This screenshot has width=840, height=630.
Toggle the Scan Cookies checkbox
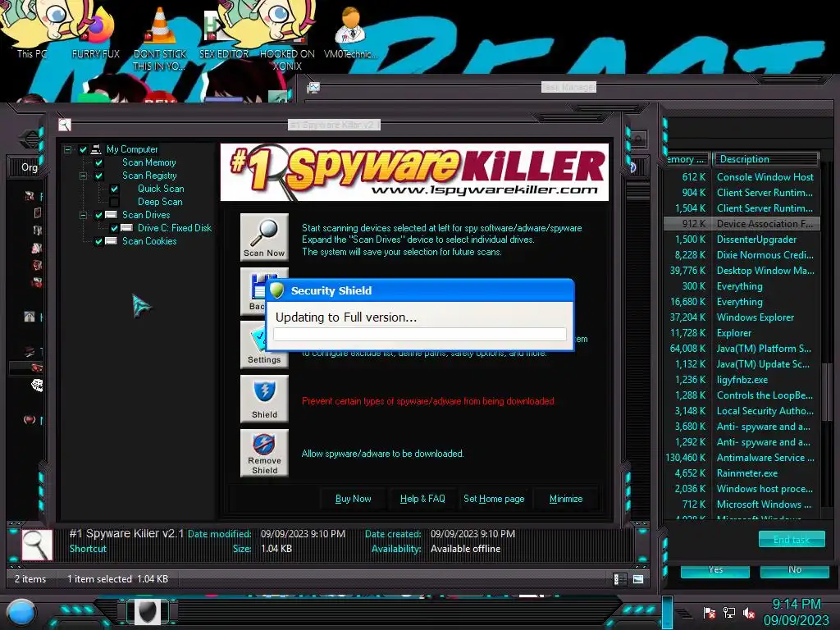point(98,241)
